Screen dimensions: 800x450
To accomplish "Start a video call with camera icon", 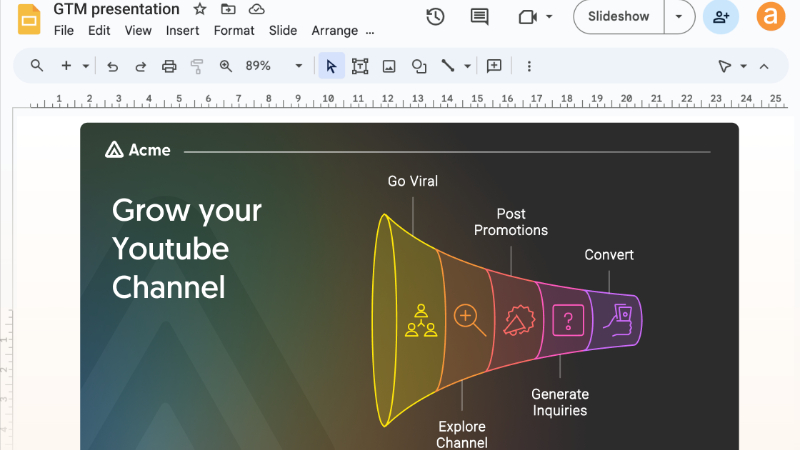I will pyautogui.click(x=528, y=17).
